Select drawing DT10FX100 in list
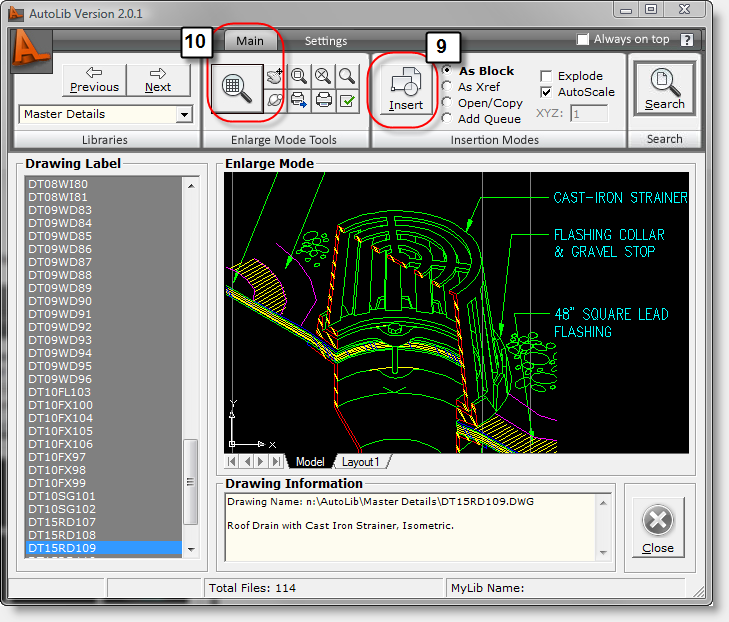729x622 pixels. [x=105, y=405]
